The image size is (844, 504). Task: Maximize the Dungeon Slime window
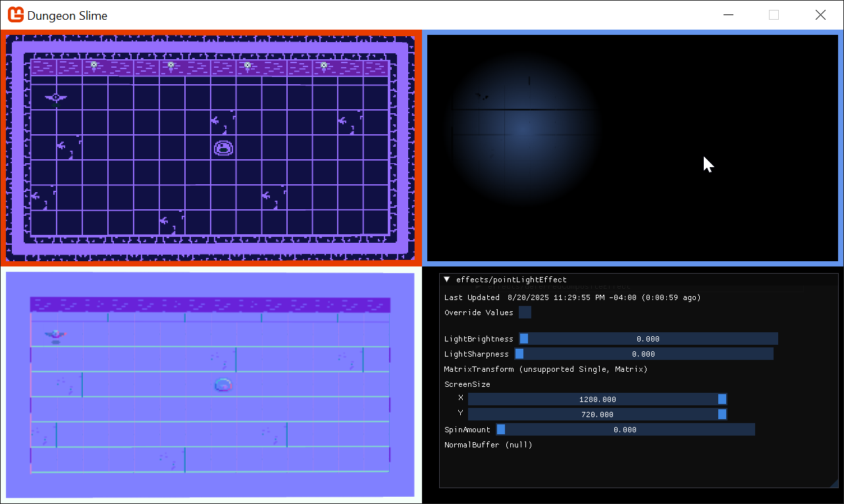click(x=774, y=14)
